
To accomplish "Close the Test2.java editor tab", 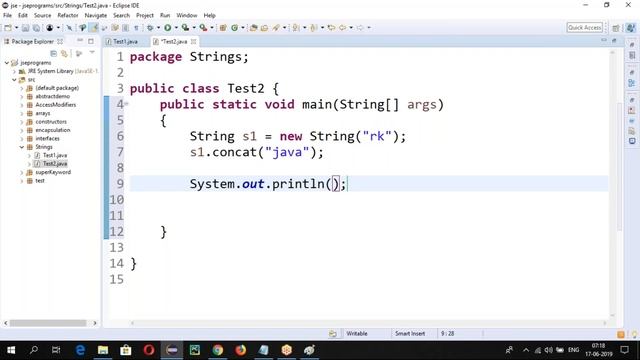I will pyautogui.click(x=193, y=42).
